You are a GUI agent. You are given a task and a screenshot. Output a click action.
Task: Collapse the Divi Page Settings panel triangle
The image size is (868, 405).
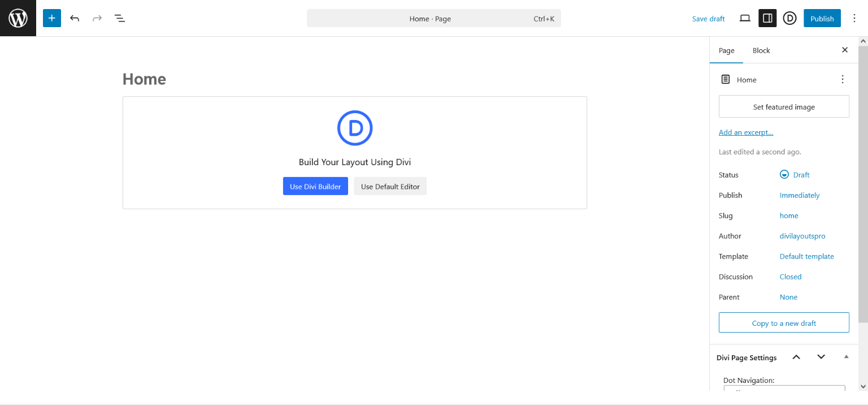tap(846, 356)
